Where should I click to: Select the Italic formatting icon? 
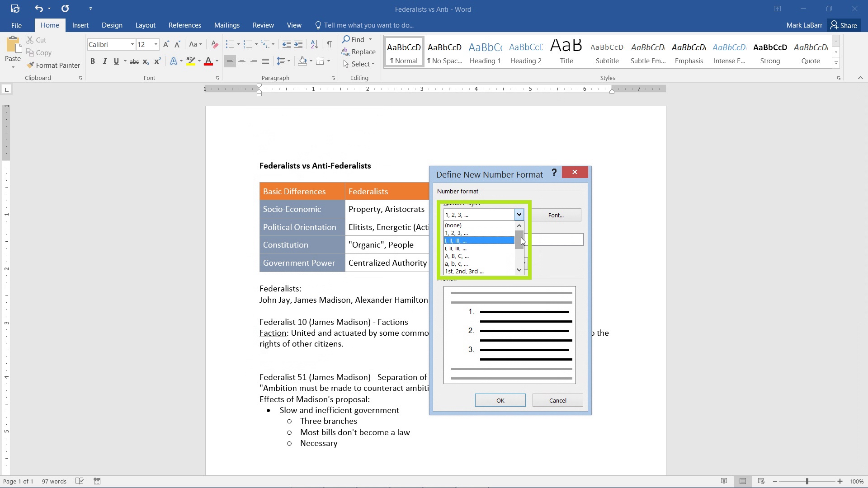(x=104, y=61)
